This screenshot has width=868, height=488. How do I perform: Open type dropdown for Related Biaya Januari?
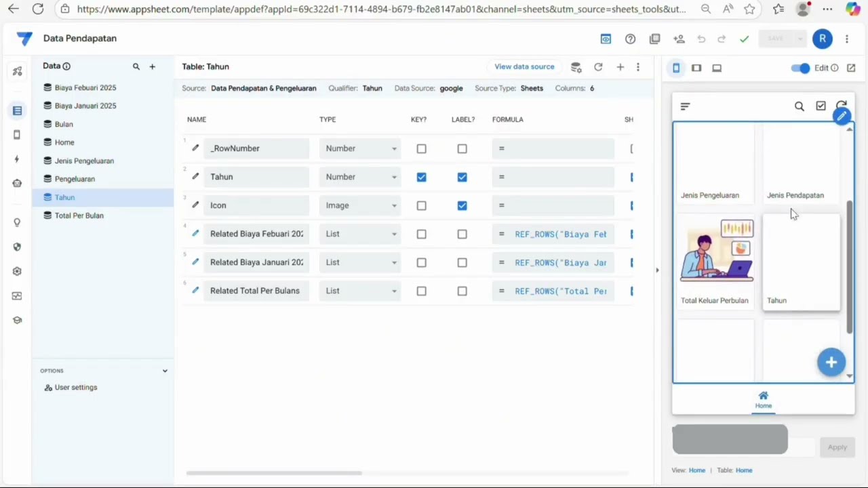point(360,262)
